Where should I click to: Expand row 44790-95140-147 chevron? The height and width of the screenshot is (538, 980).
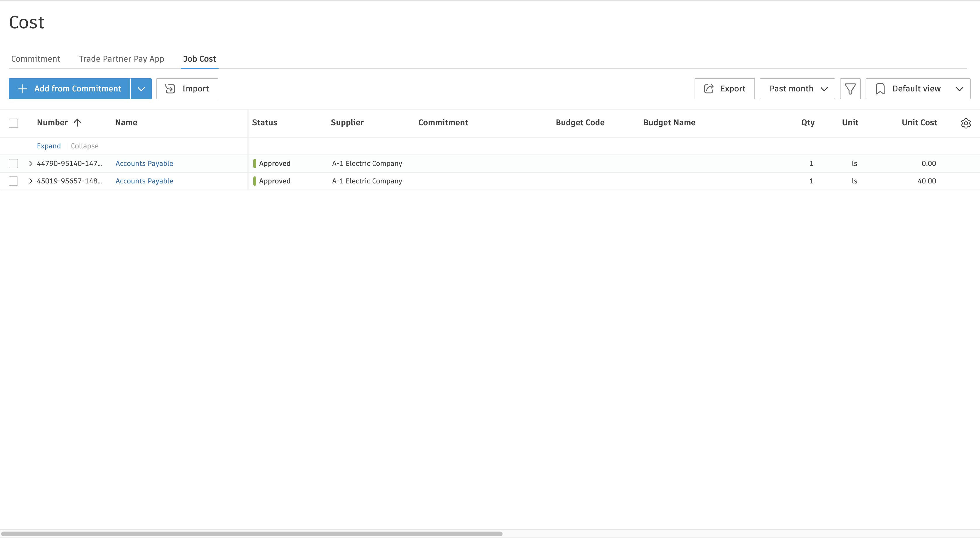[31, 163]
